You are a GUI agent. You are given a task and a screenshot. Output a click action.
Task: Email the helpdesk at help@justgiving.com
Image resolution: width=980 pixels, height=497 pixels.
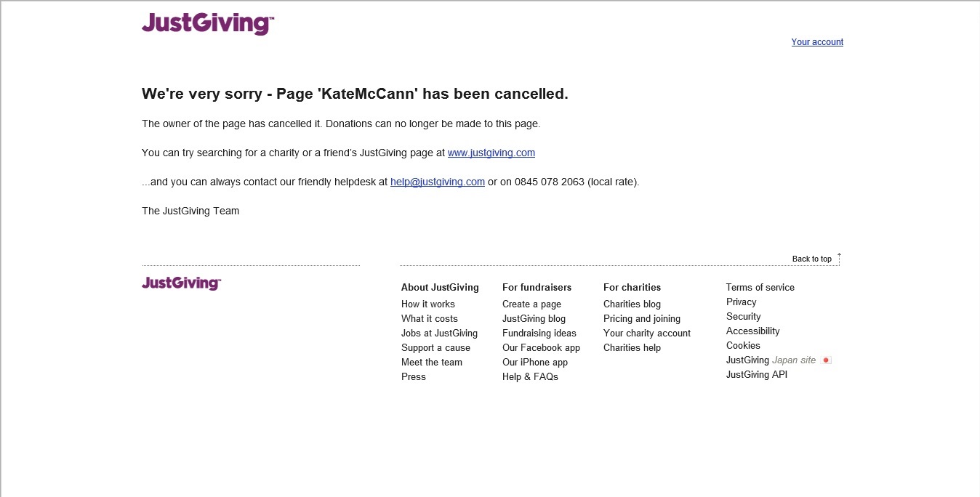tap(437, 182)
